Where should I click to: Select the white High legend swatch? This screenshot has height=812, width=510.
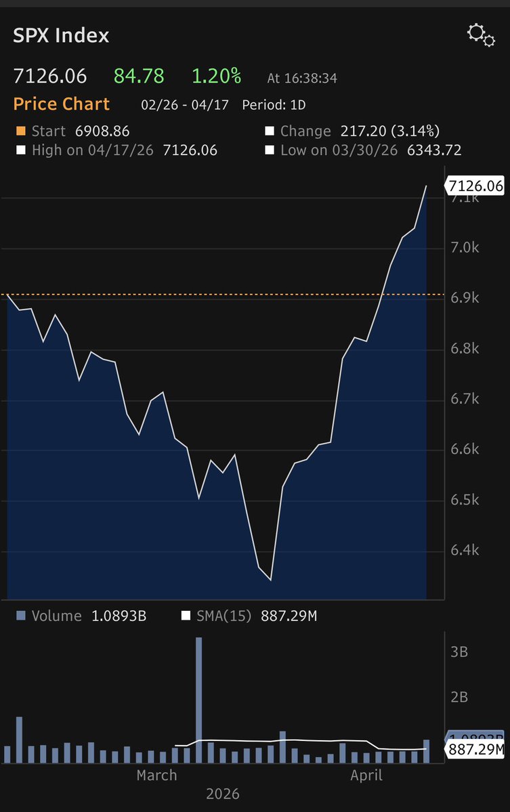pyautogui.click(x=21, y=150)
